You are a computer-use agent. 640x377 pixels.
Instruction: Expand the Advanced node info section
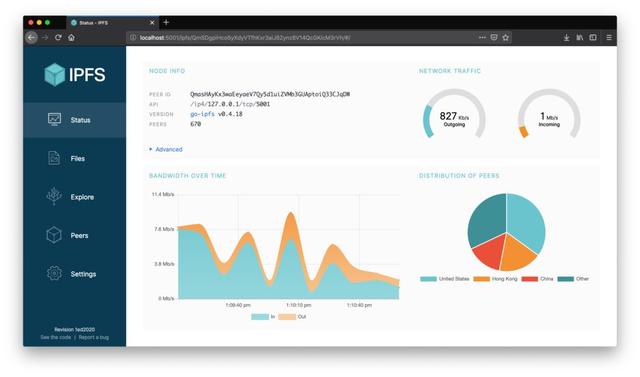(x=166, y=149)
